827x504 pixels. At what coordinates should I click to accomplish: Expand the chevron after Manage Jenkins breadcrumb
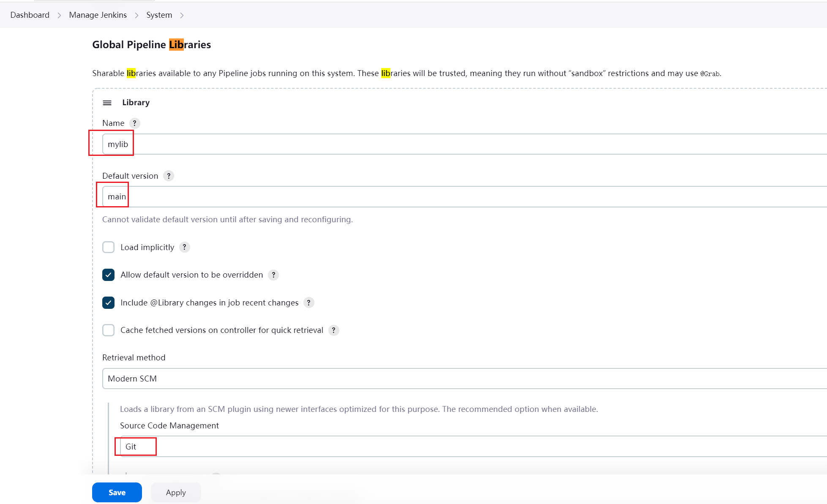[136, 15]
